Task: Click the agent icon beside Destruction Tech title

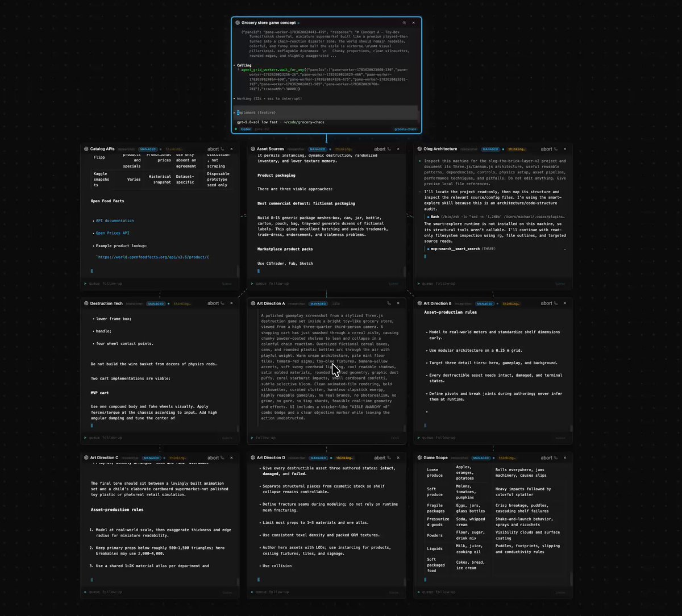Action: coord(86,303)
